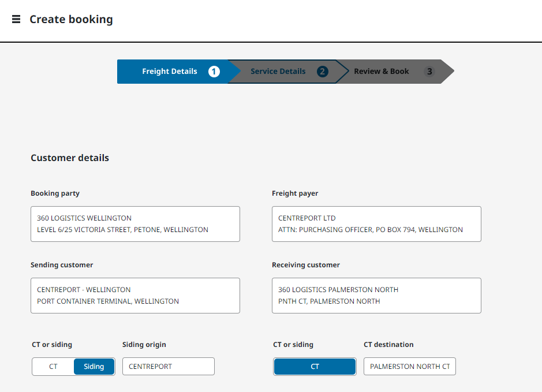Click the CT destination label
The width and height of the screenshot is (542, 392).
[x=388, y=345]
